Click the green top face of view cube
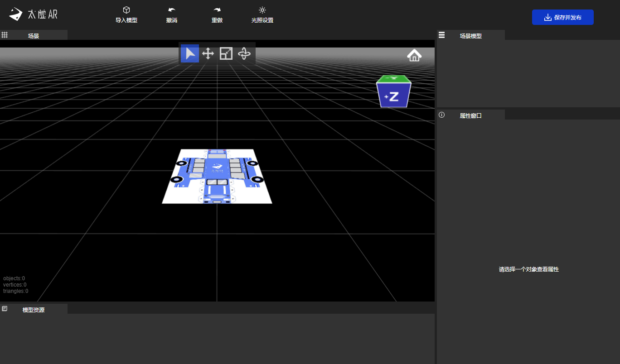Image resolution: width=620 pixels, height=364 pixels. (x=393, y=79)
